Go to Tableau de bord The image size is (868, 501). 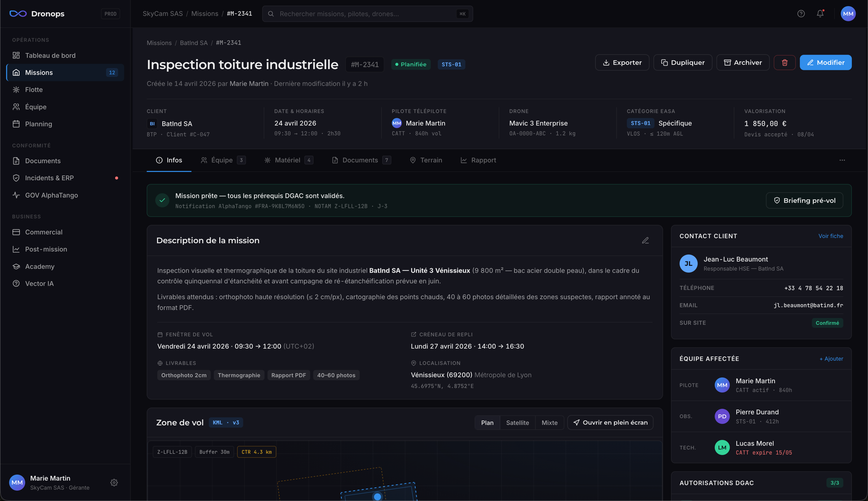(65, 56)
